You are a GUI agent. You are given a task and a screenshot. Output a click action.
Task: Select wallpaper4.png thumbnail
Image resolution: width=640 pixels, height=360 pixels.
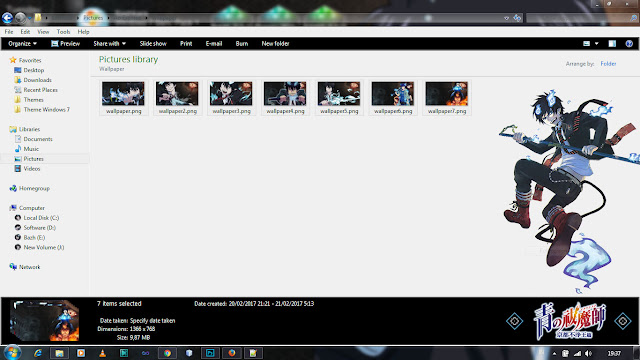[x=285, y=98]
